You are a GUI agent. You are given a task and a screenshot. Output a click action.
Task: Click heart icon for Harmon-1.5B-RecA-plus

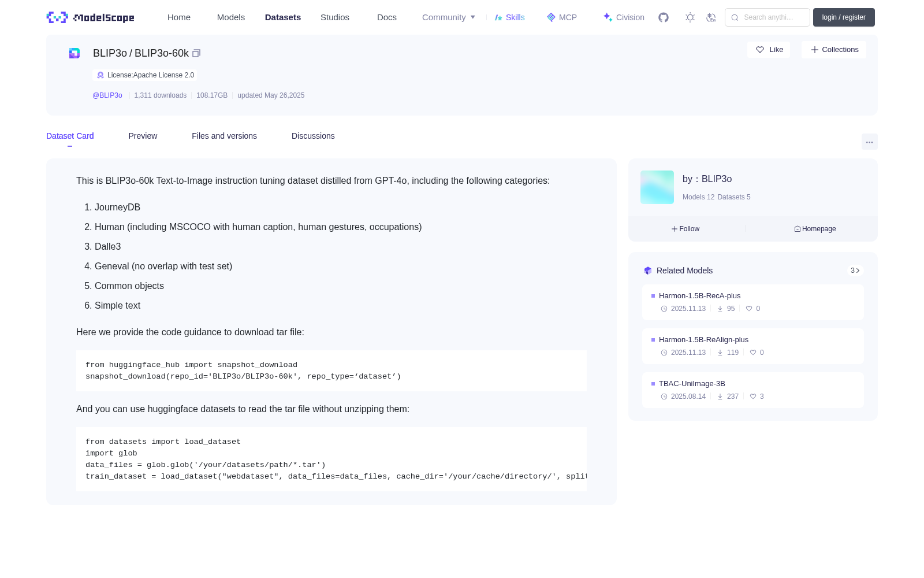(749, 309)
